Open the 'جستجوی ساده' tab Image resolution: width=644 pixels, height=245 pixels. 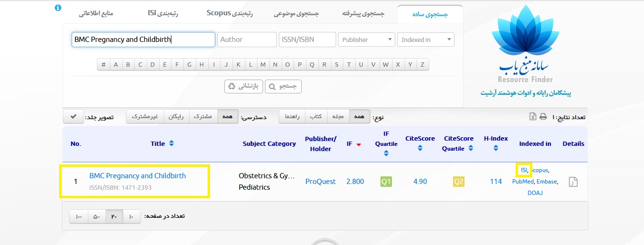tap(430, 14)
